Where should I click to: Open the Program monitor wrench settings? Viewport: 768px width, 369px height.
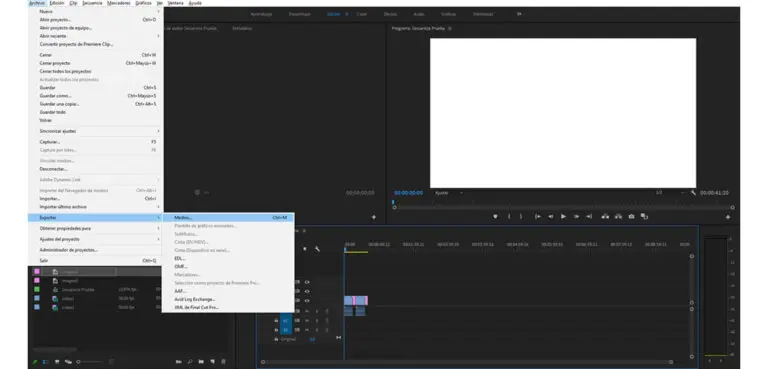point(694,193)
